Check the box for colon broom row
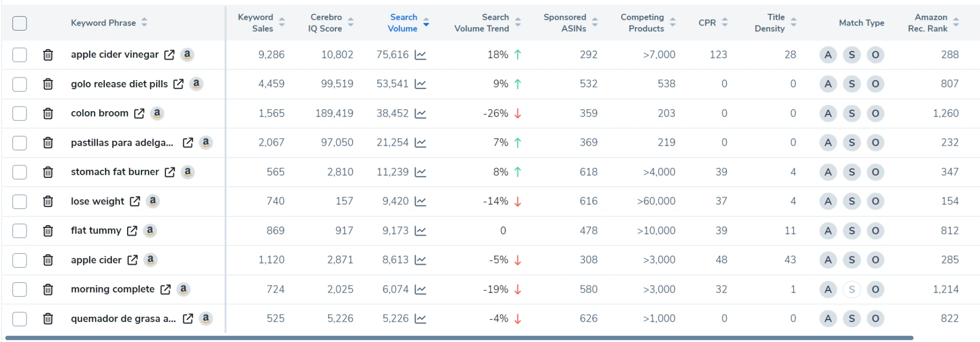 coord(19,113)
